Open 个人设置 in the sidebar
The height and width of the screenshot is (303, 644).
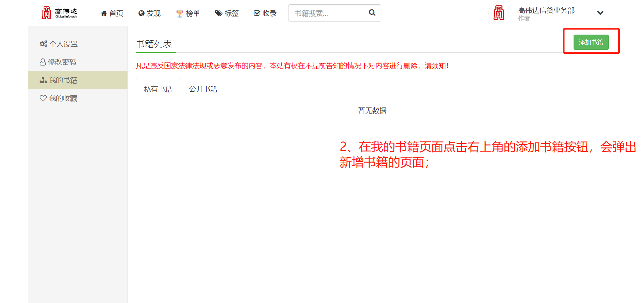click(x=63, y=44)
